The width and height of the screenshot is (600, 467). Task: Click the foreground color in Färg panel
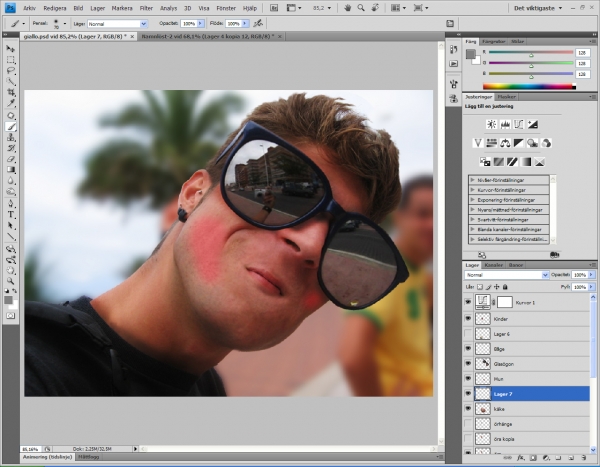tap(471, 54)
